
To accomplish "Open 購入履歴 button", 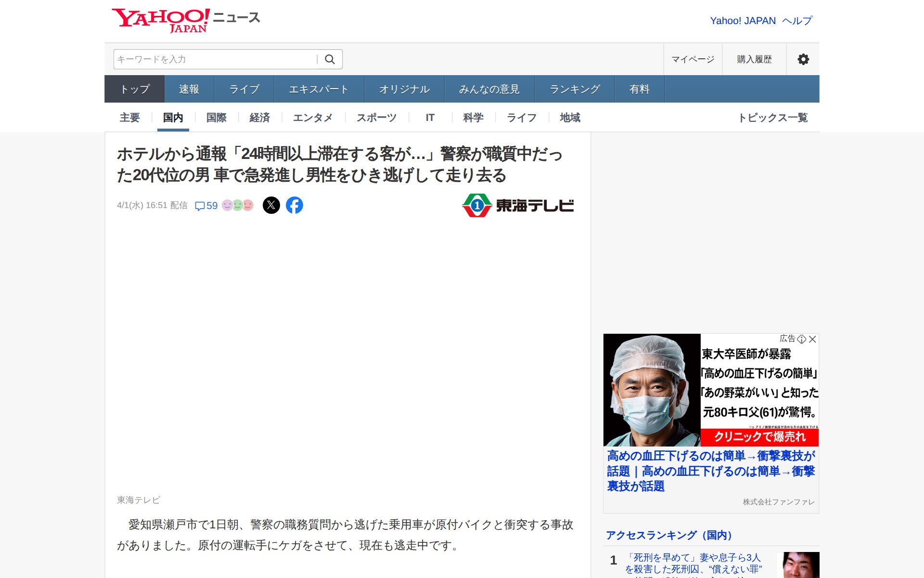I will (x=754, y=59).
